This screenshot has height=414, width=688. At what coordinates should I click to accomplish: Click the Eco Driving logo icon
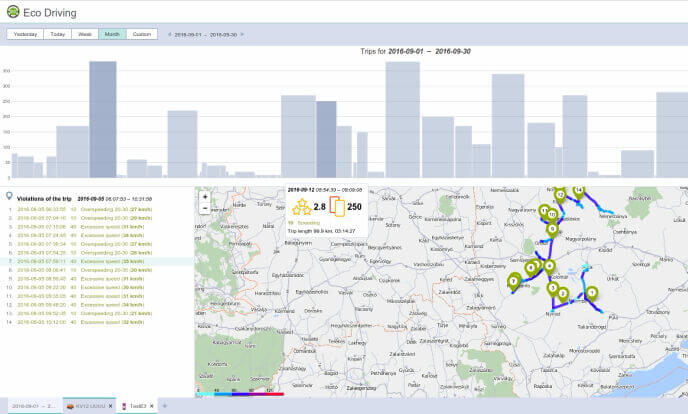click(x=11, y=11)
